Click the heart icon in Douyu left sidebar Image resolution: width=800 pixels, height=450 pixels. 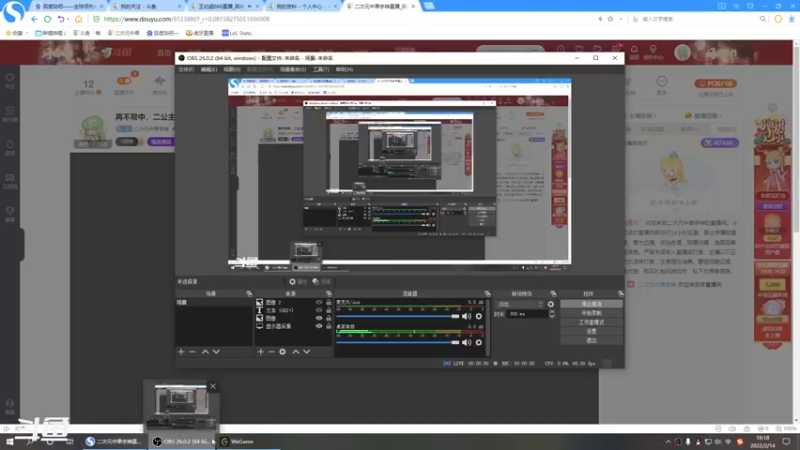(10, 78)
